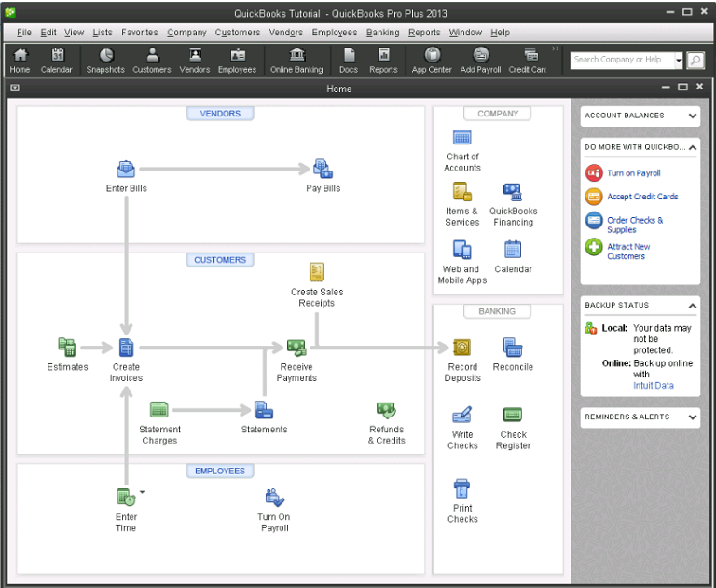Open the Web and Mobile Apps icon

pos(462,250)
